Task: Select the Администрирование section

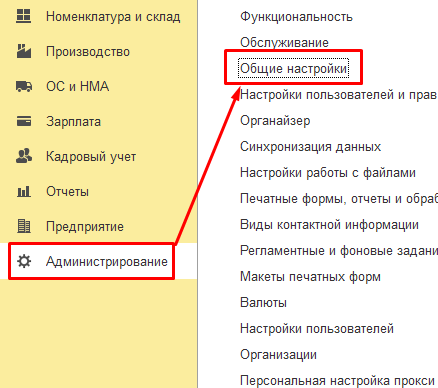Action: 107,261
